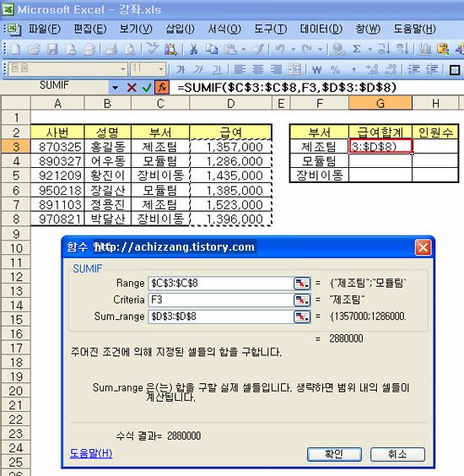Collapse dialog button for Sum_range field
Viewport: 464px width, 476px height.
[302, 316]
